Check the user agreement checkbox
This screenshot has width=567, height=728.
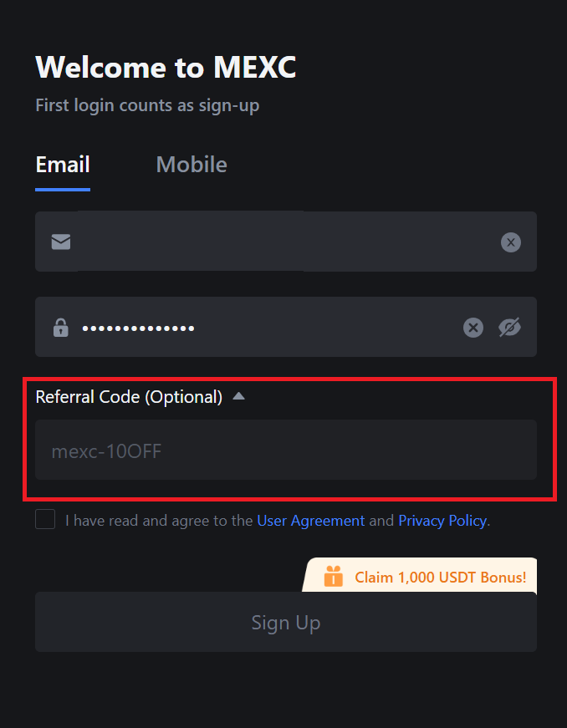[45, 519]
